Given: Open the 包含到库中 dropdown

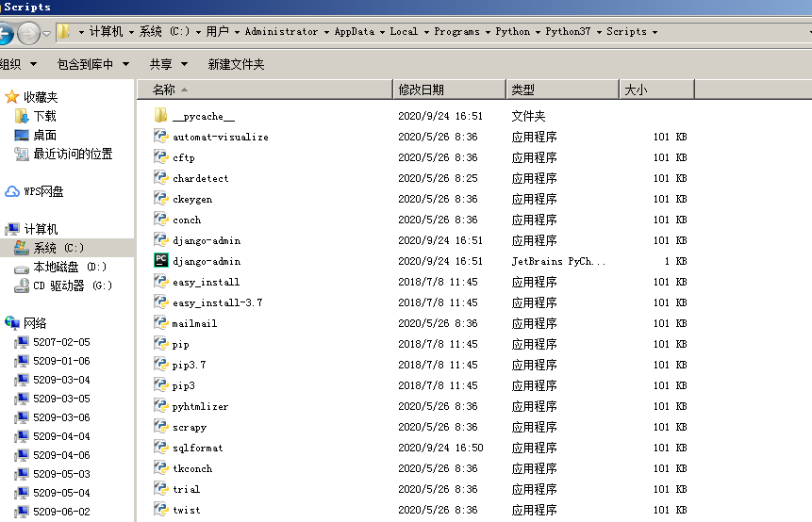Looking at the screenshot, I should coord(91,64).
